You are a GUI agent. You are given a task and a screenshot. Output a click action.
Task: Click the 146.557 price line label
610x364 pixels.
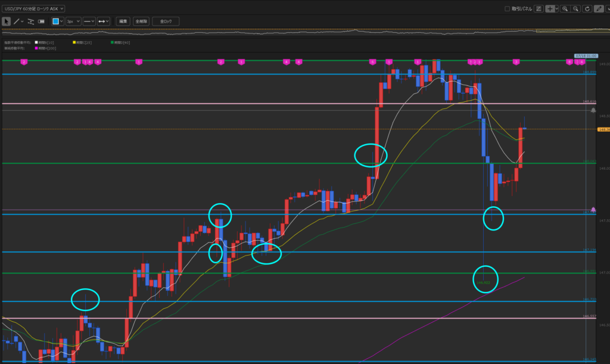pyautogui.click(x=589, y=316)
